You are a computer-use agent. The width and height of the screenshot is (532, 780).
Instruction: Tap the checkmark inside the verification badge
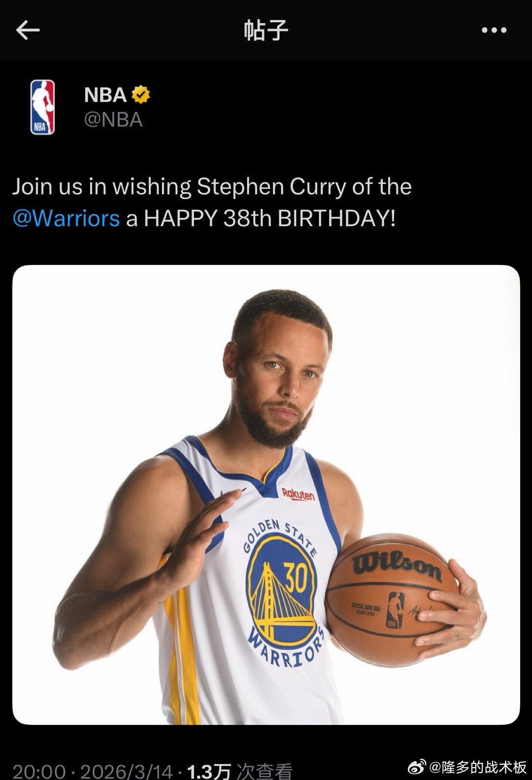[x=141, y=95]
